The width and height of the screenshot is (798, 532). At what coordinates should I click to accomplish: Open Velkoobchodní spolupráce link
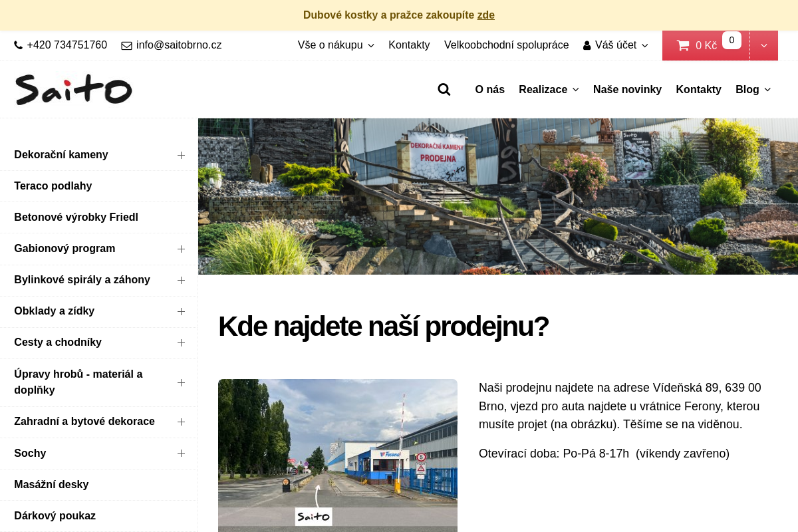point(506,45)
